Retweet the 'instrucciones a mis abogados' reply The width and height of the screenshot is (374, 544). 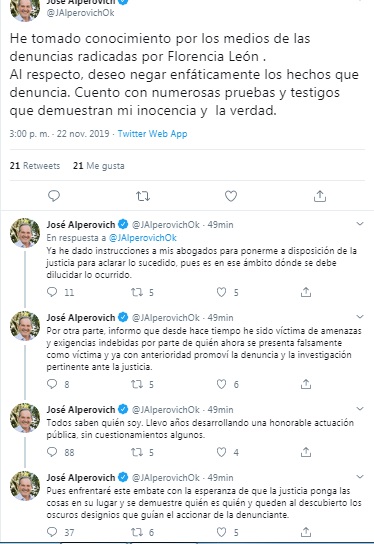(137, 292)
